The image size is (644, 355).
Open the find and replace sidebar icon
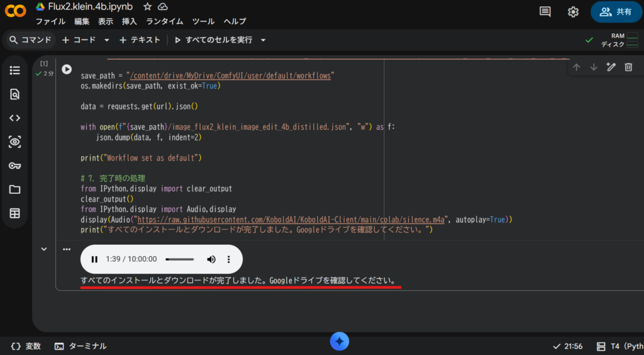[14, 94]
